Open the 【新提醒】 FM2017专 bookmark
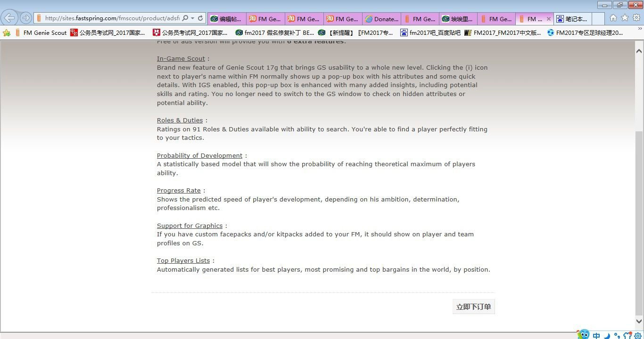Viewport: 644px width, 339px height. 356,33
